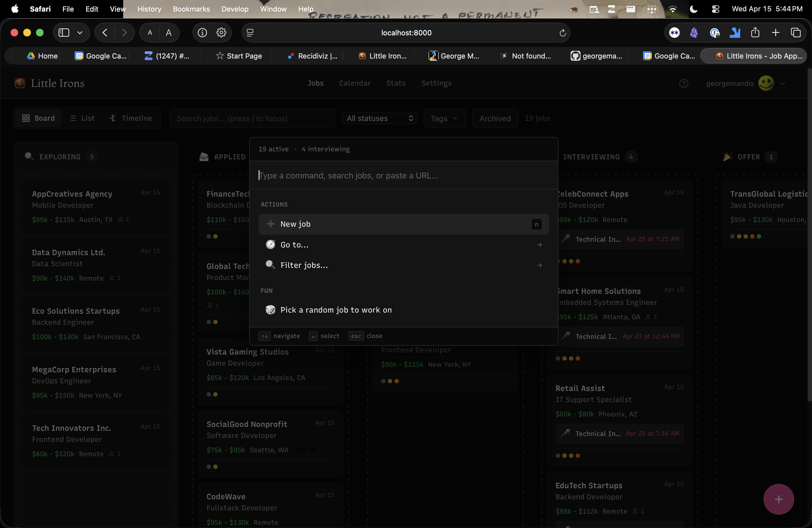
Task: Click the Safari share icon
Action: [x=755, y=32]
